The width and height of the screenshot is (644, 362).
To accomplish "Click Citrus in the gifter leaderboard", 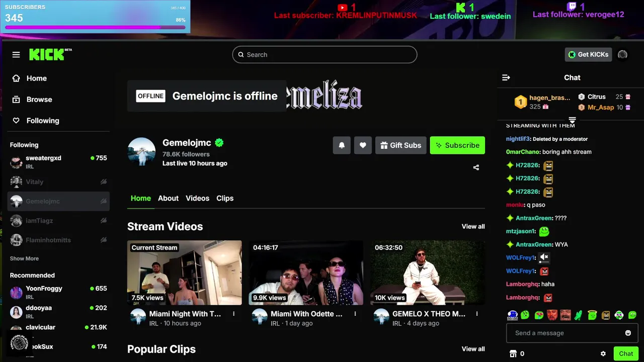I will point(597,97).
